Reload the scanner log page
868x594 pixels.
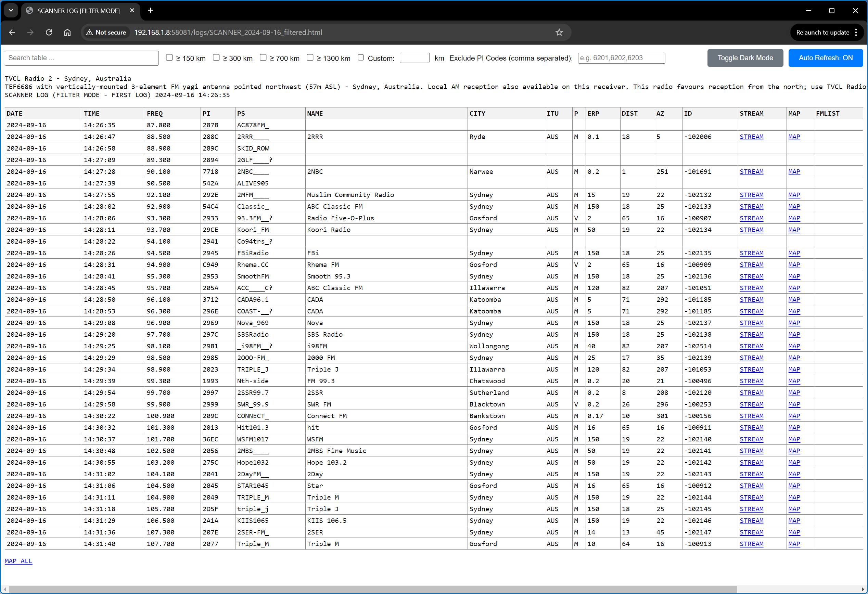click(49, 33)
